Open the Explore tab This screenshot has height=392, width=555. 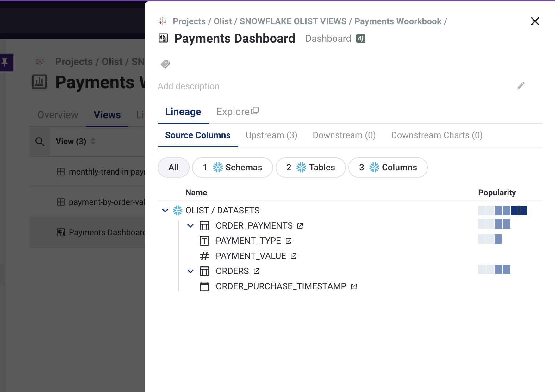[237, 112]
